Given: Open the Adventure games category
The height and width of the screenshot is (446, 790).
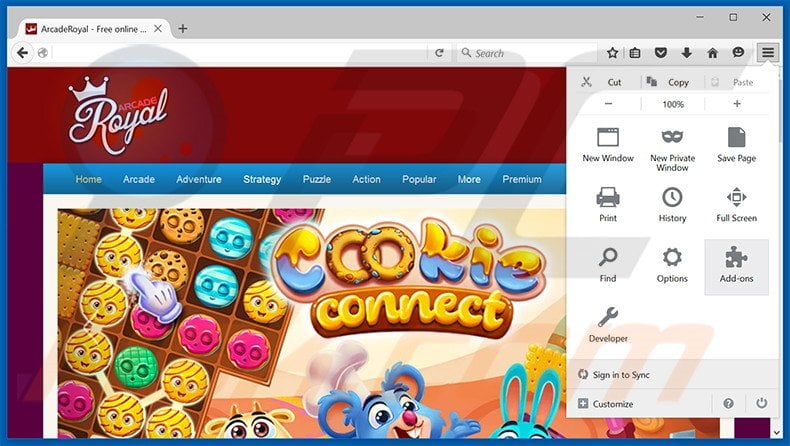Looking at the screenshot, I should pos(199,179).
